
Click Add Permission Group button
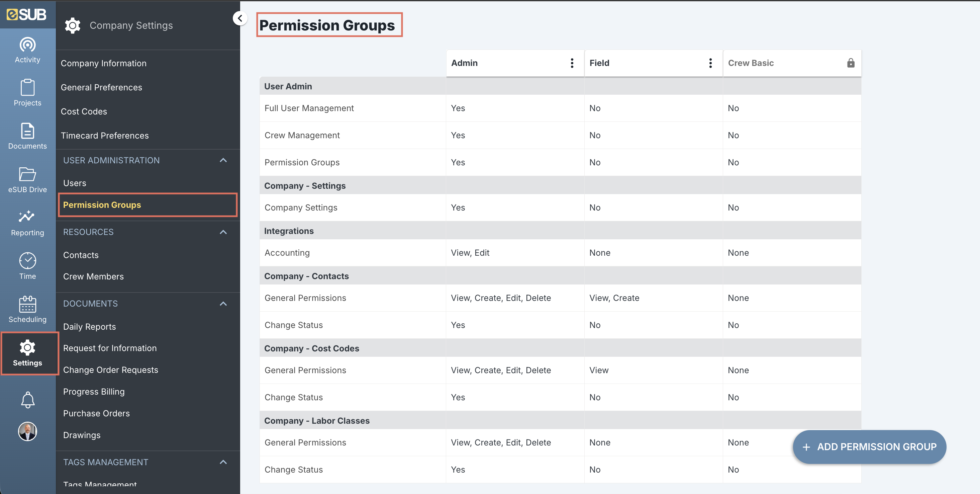(x=869, y=447)
